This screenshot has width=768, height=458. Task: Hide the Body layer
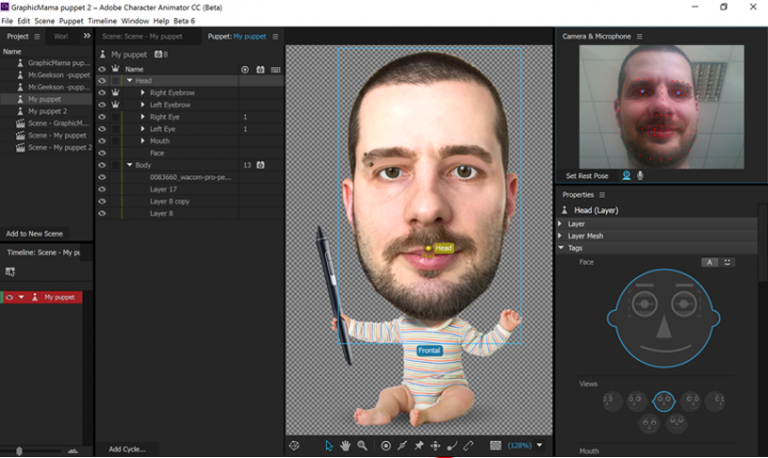[102, 165]
